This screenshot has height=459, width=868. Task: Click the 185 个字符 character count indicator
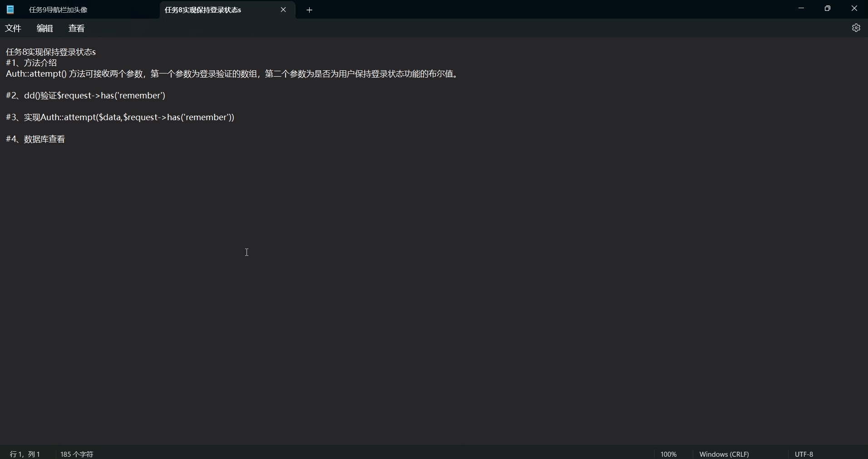point(76,454)
